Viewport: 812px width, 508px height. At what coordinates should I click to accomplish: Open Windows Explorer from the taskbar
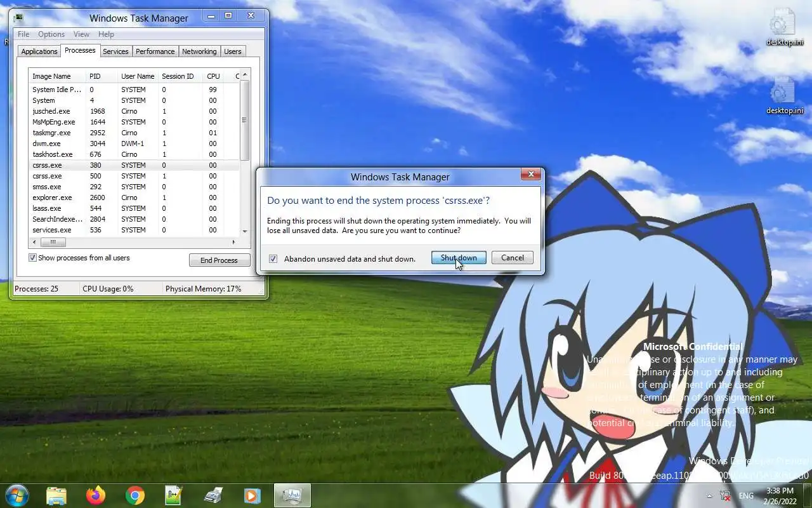56,495
